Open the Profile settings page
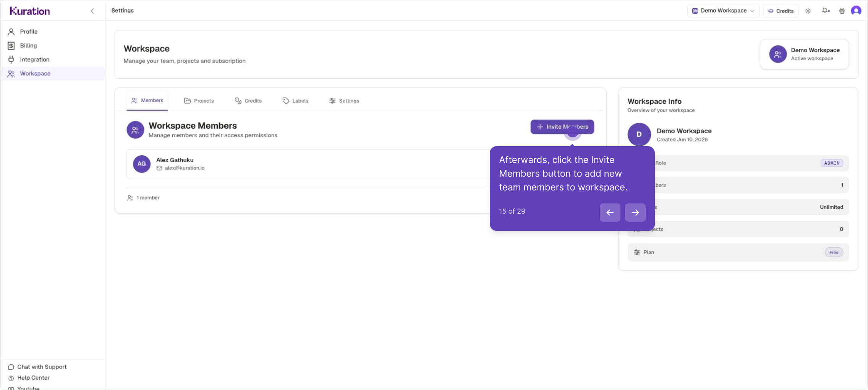 pos(53,32)
